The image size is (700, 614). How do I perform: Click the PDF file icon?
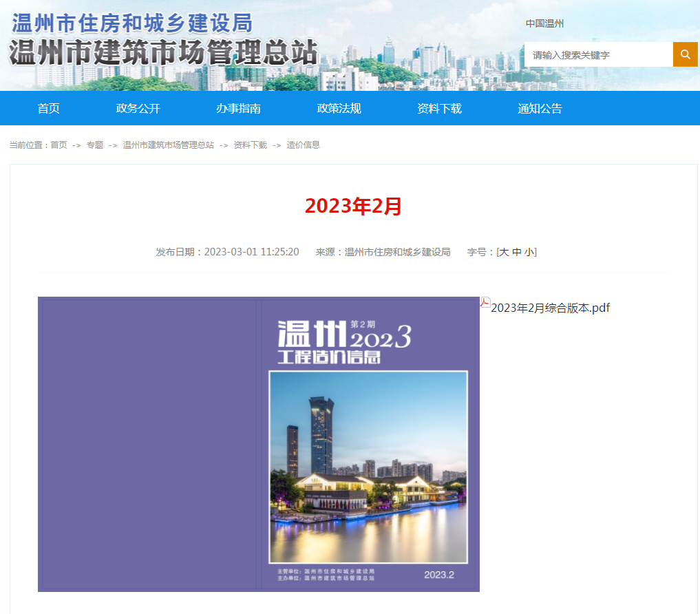pos(485,302)
